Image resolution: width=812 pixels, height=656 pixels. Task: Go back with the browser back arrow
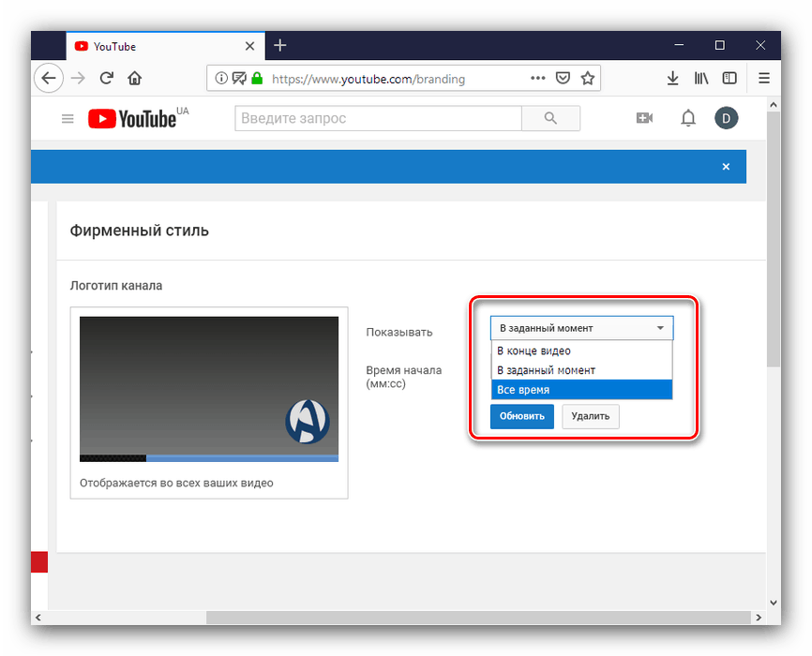[x=49, y=78]
